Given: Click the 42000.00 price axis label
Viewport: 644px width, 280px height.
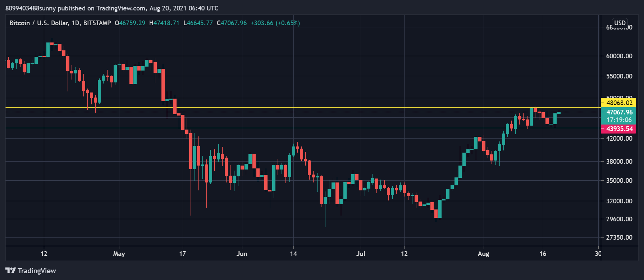Looking at the screenshot, I should [x=619, y=139].
